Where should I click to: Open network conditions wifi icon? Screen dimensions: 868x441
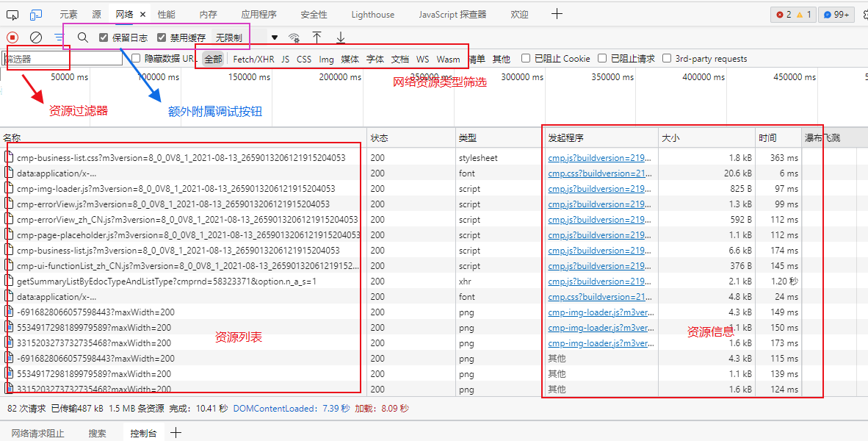(294, 37)
